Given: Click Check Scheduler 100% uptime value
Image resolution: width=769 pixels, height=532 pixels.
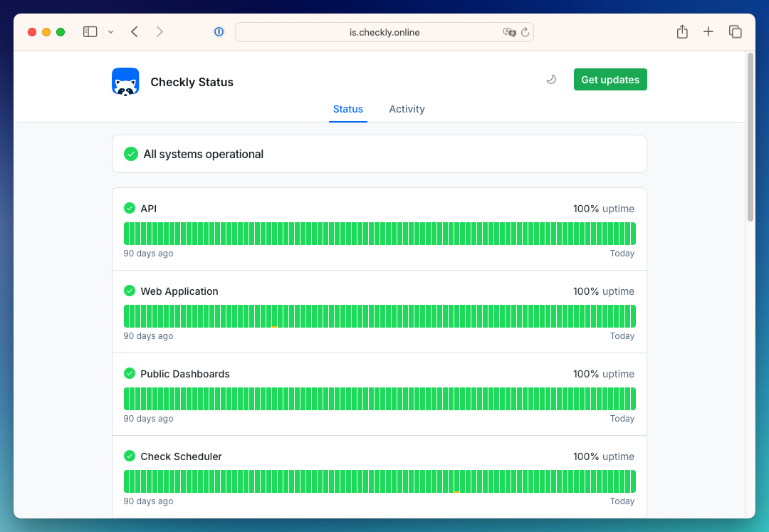Looking at the screenshot, I should click(604, 457).
